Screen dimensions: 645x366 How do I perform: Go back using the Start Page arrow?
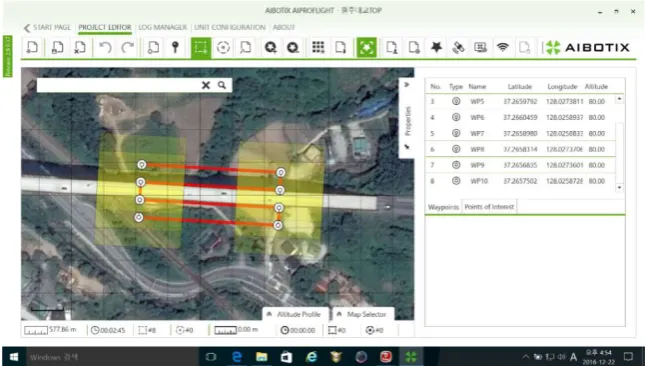(x=27, y=28)
